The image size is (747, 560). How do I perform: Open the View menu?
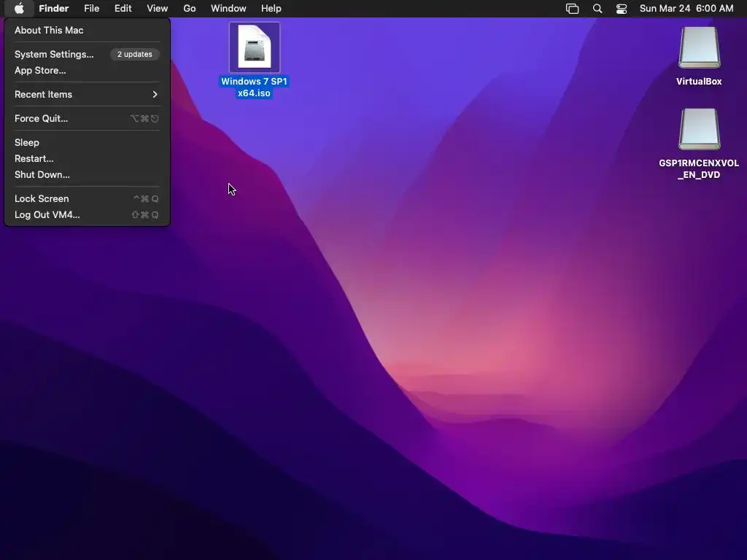[158, 9]
